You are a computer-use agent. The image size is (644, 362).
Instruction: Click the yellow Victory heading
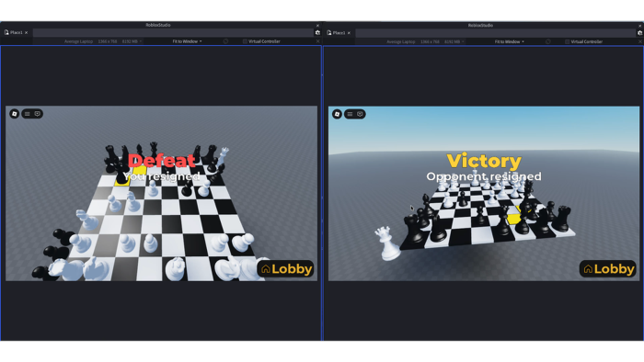point(484,161)
